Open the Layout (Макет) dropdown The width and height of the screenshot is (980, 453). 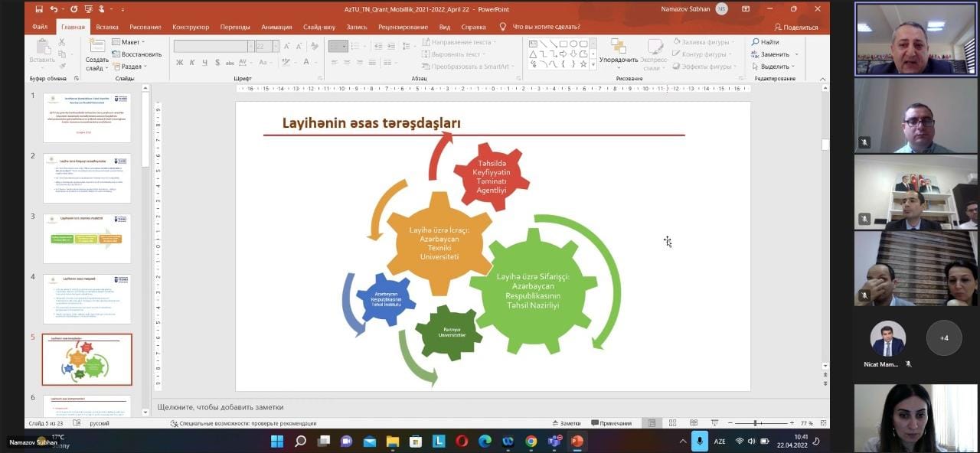(128, 42)
